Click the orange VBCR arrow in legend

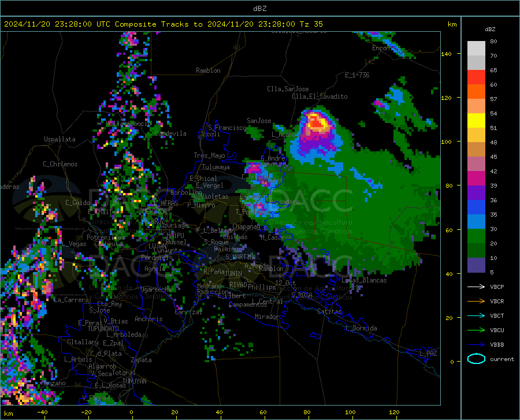click(476, 301)
